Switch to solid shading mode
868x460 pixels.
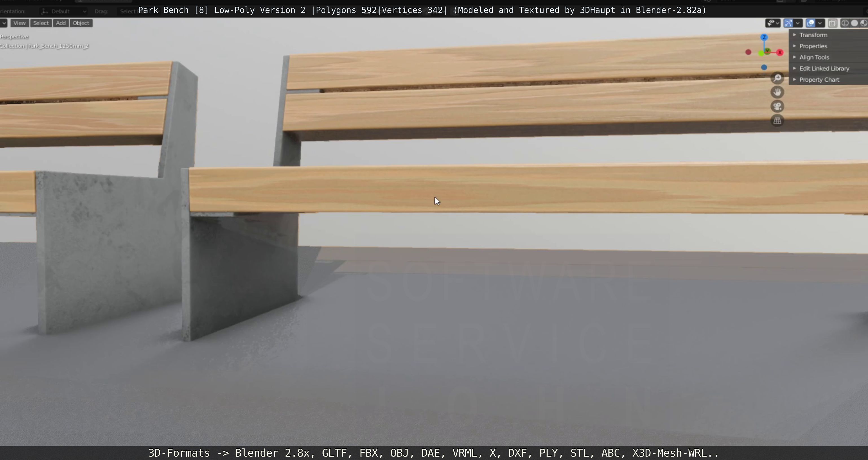click(x=854, y=23)
